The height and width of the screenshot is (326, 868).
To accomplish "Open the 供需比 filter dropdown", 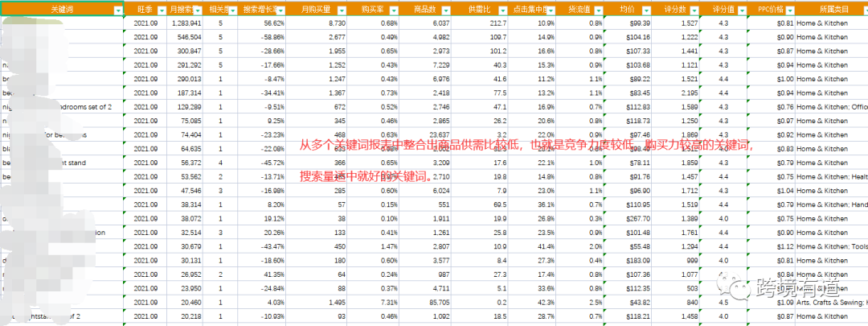I will [502, 10].
